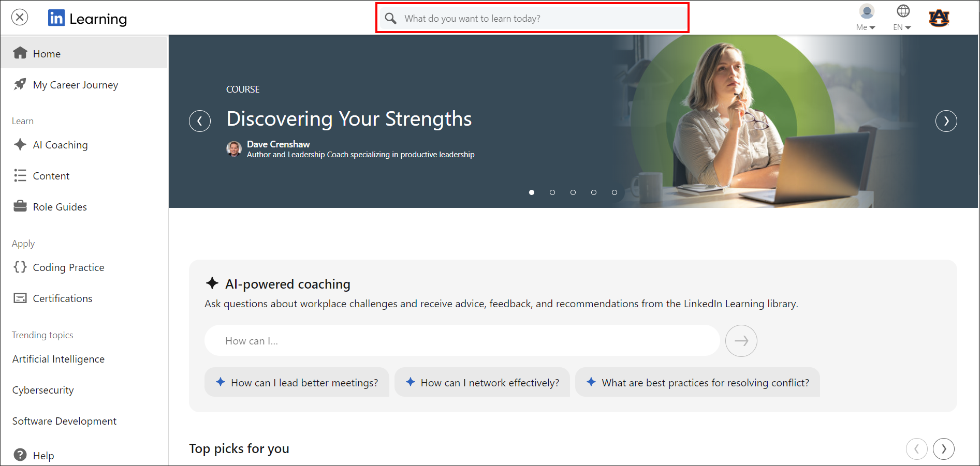Click the Role Guides briefcase icon
980x466 pixels.
[20, 206]
